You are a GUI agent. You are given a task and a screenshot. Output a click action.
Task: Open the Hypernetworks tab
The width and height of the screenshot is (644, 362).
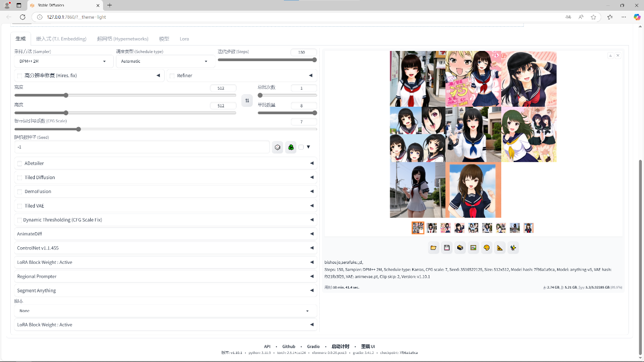(x=122, y=39)
